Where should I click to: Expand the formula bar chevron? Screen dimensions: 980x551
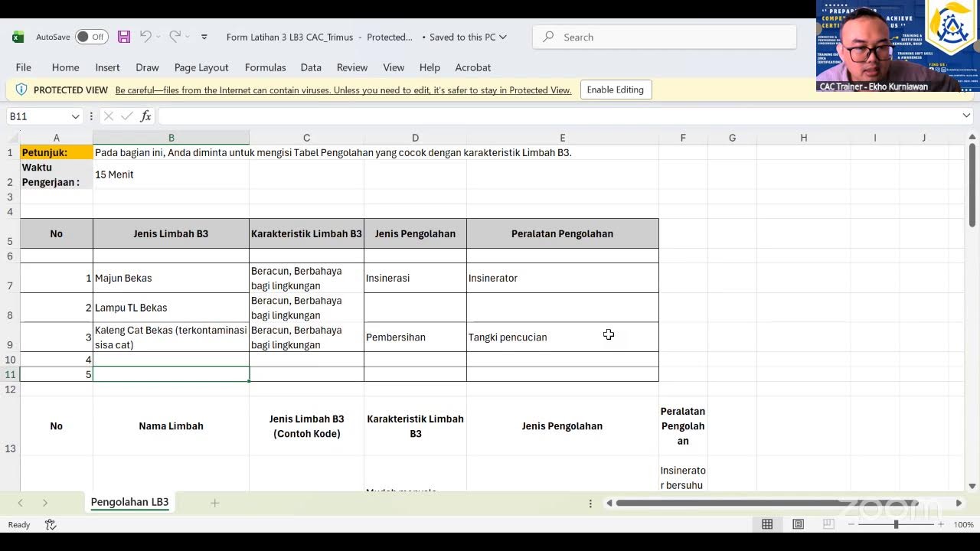[966, 116]
